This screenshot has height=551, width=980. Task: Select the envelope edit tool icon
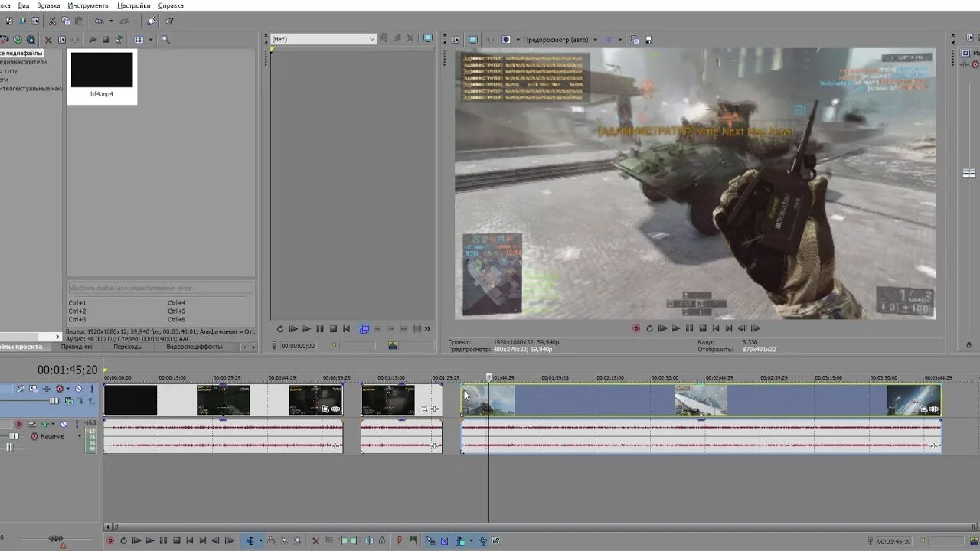tap(272, 540)
